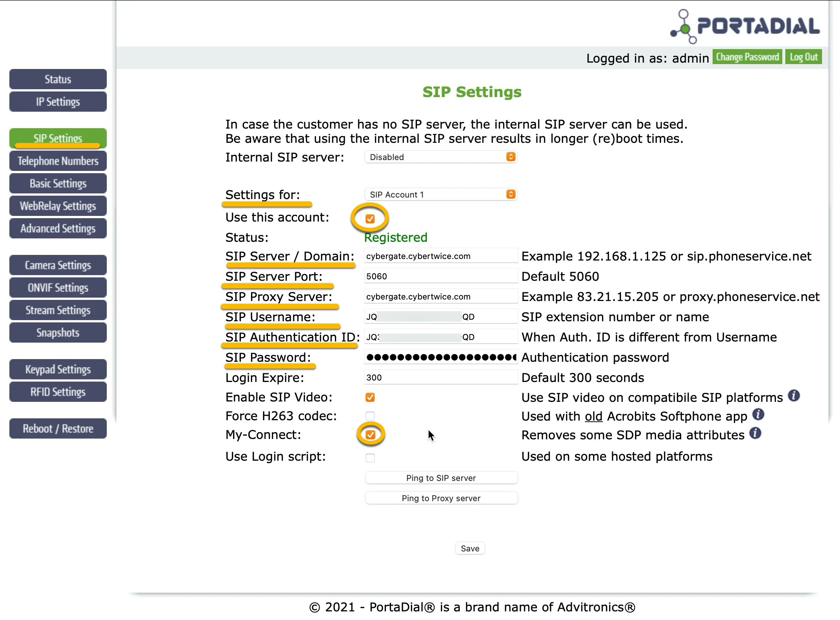Screen dimensions: 840x620
Task: Click the PortaDial logo
Action: point(745,26)
